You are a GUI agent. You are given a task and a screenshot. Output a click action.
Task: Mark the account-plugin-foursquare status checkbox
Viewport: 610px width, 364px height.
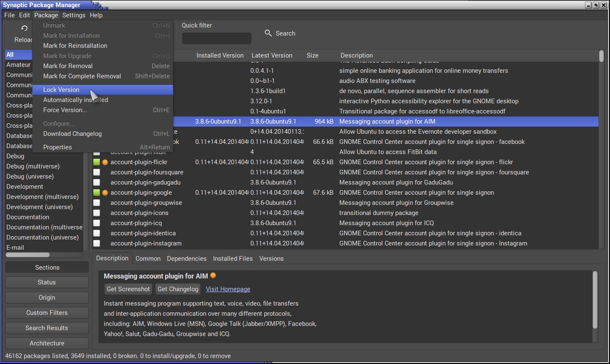tap(97, 172)
